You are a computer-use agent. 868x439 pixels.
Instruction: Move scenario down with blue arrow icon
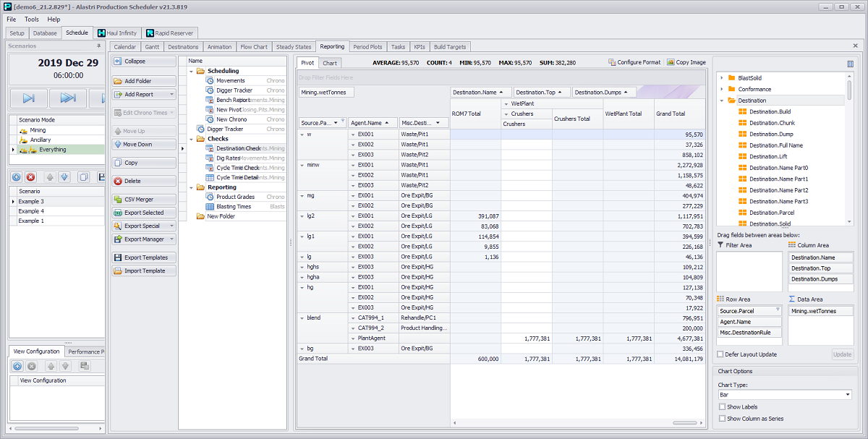64,177
